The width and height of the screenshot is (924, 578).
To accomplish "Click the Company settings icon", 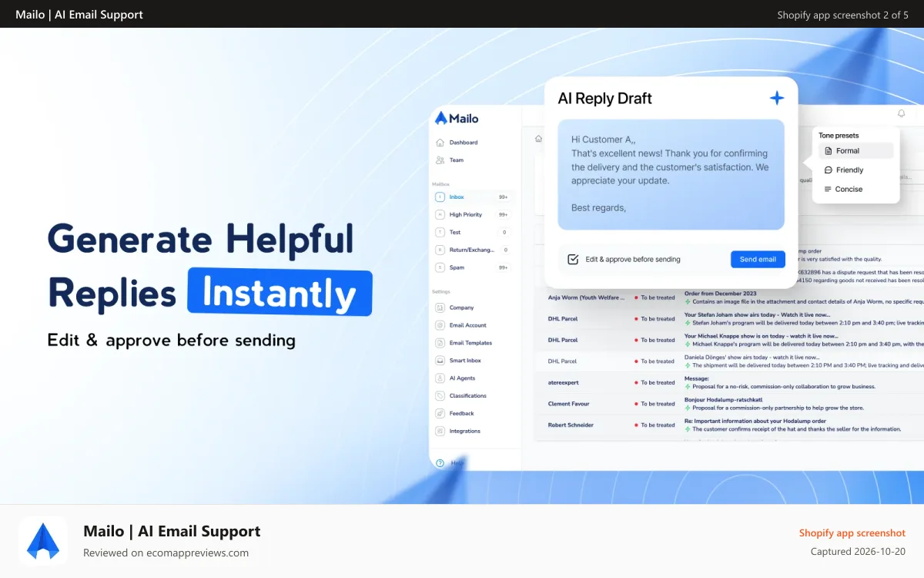I will click(440, 307).
